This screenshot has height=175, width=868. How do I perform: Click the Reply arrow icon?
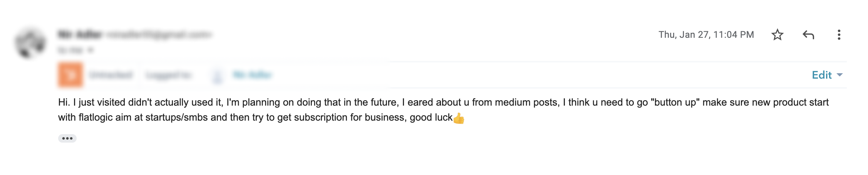pos(808,35)
